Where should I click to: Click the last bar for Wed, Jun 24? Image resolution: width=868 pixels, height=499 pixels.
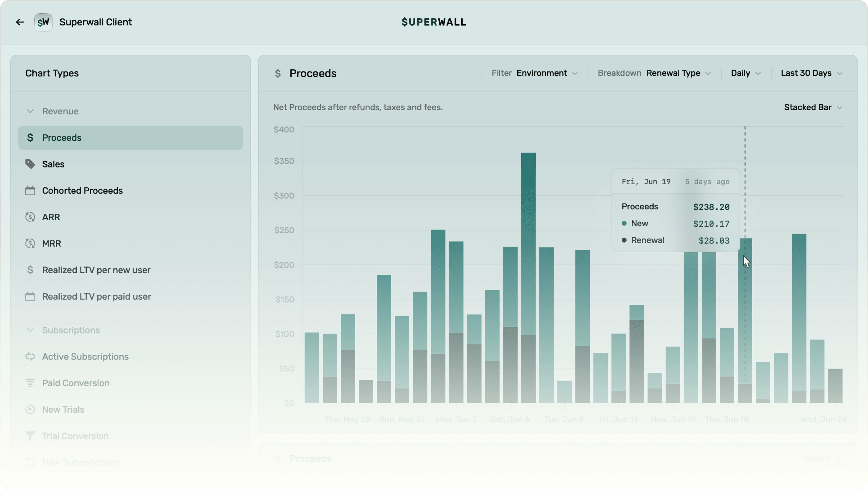[835, 386]
